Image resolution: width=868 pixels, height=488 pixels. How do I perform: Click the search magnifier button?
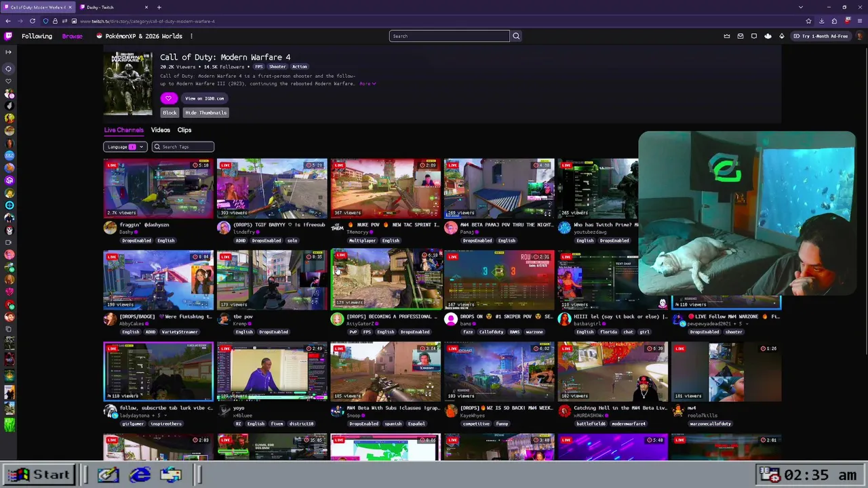(x=516, y=36)
